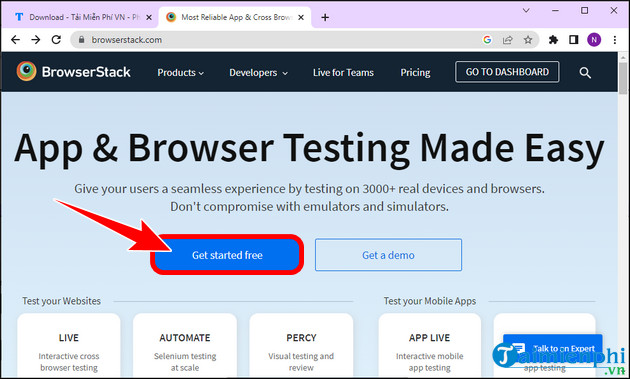Open the Live for Teams page
The width and height of the screenshot is (630, 379).
click(x=343, y=73)
